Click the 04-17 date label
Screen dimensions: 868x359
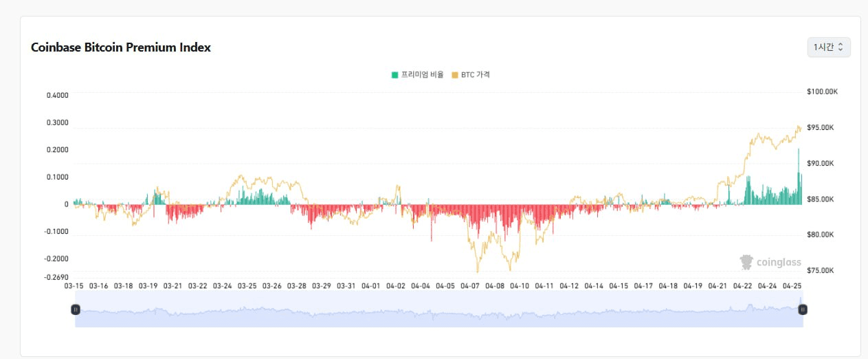click(x=643, y=285)
